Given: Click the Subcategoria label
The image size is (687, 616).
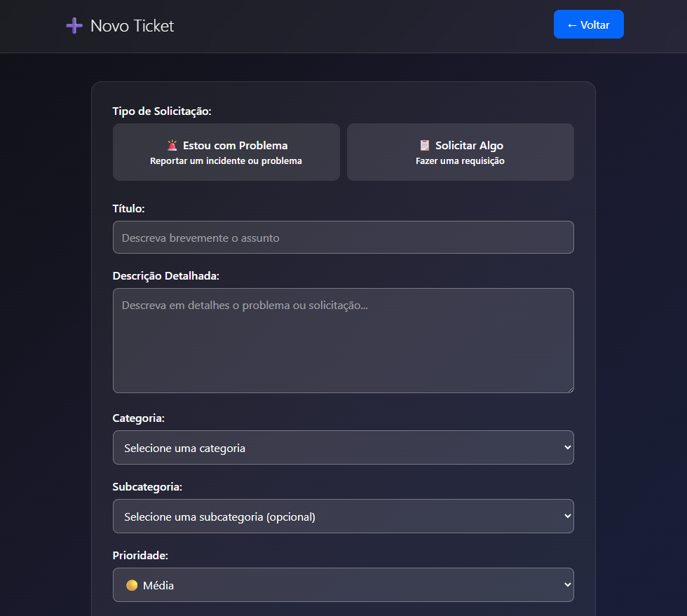Looking at the screenshot, I should pos(147,487).
